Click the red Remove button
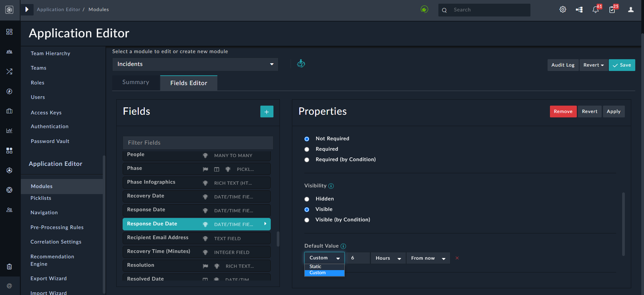 pyautogui.click(x=563, y=112)
